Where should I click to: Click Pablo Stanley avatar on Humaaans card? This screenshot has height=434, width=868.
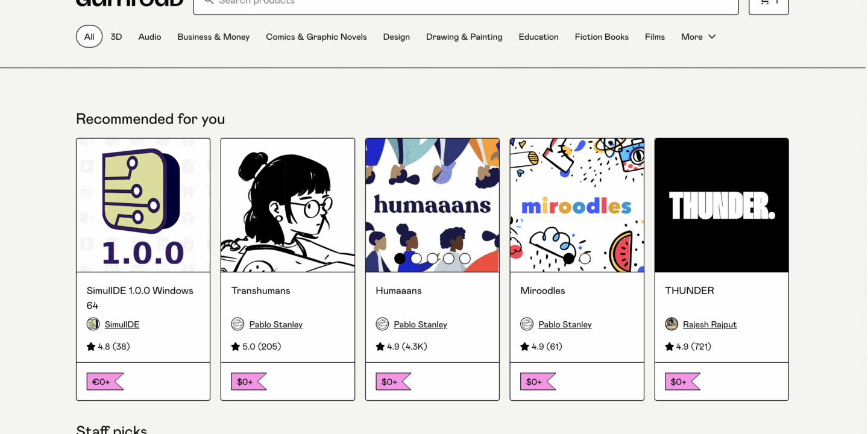pyautogui.click(x=382, y=324)
